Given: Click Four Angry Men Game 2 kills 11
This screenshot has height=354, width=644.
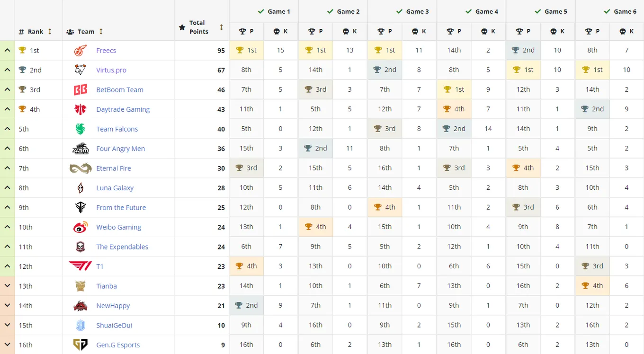Looking at the screenshot, I should point(350,148).
